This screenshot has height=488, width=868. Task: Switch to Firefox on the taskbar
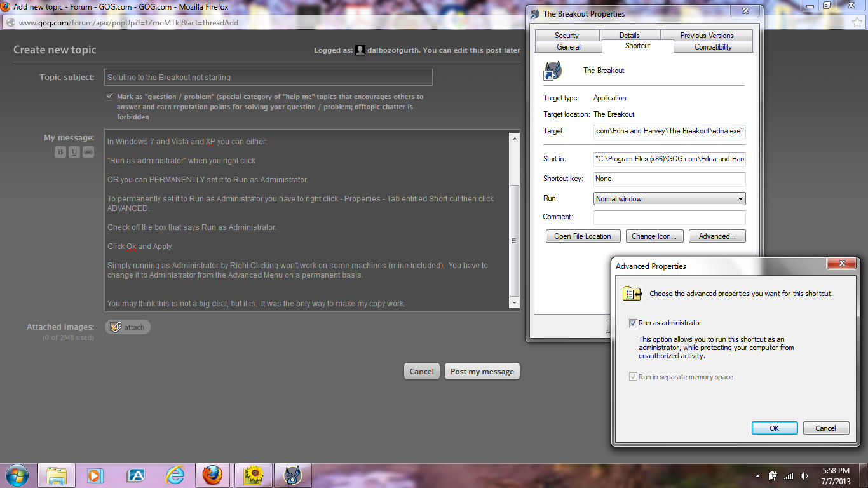coord(214,475)
